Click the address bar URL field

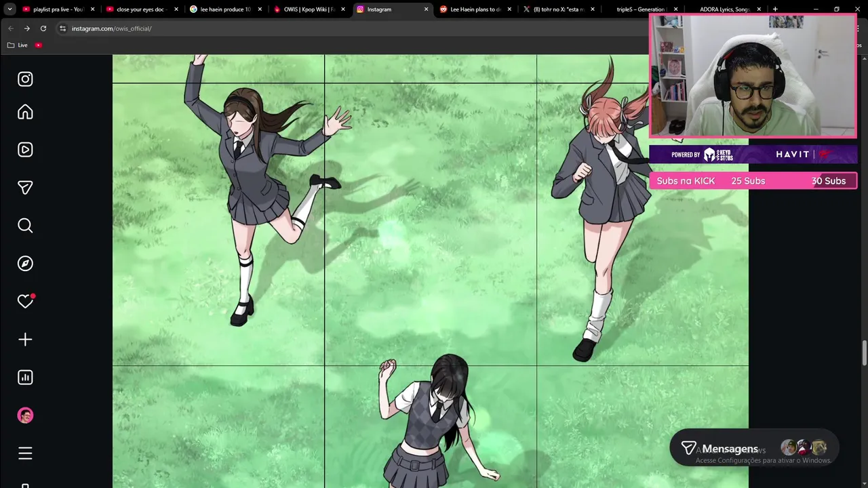tap(353, 28)
